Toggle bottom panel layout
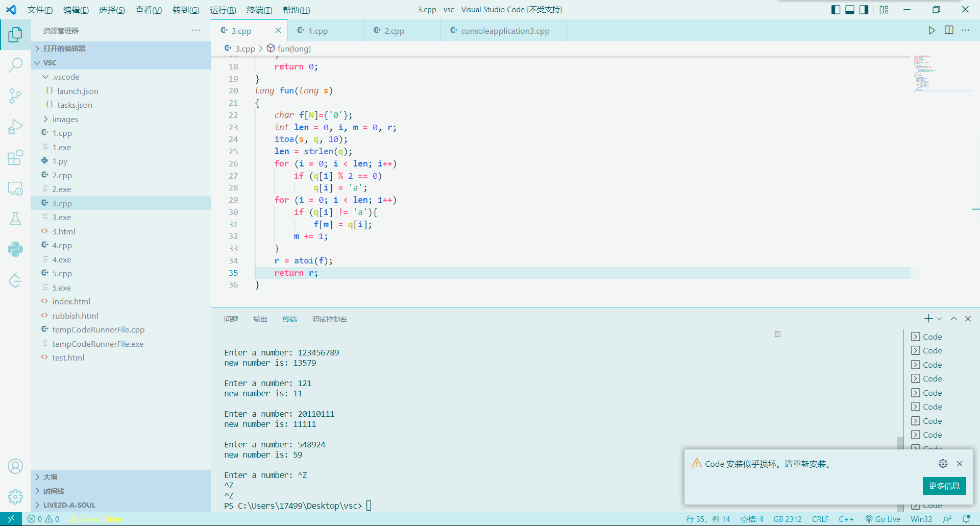980x526 pixels. coord(850,10)
